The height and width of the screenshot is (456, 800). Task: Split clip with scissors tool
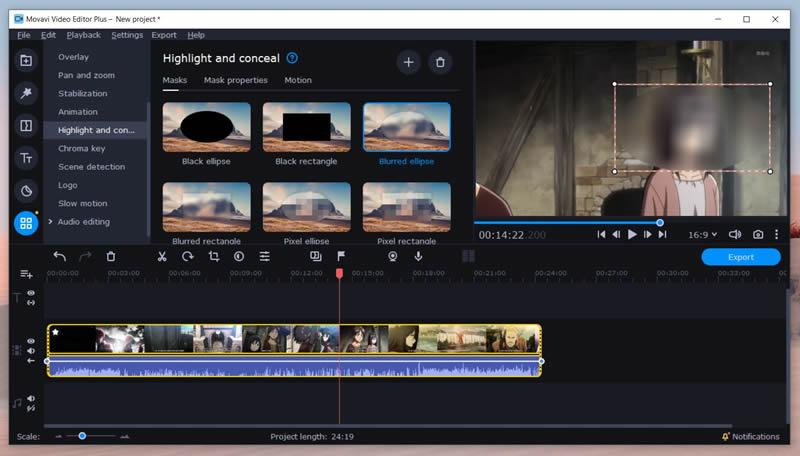click(162, 257)
